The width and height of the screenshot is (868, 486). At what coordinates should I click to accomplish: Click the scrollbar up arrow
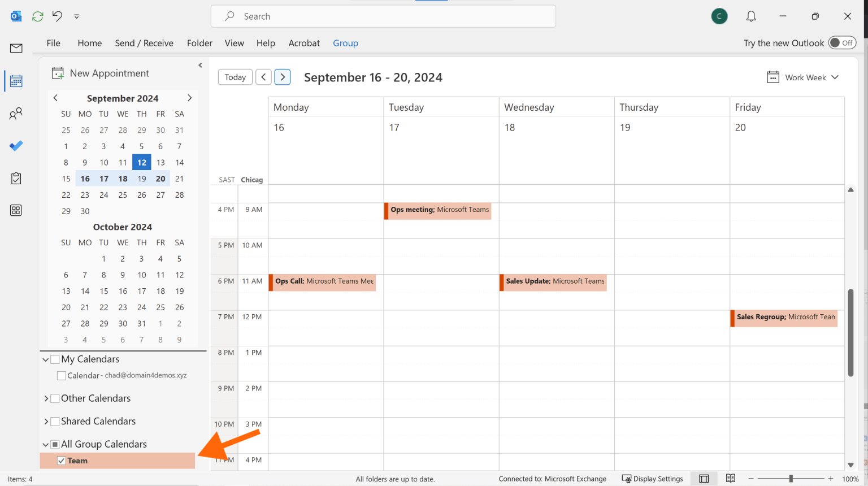click(850, 190)
